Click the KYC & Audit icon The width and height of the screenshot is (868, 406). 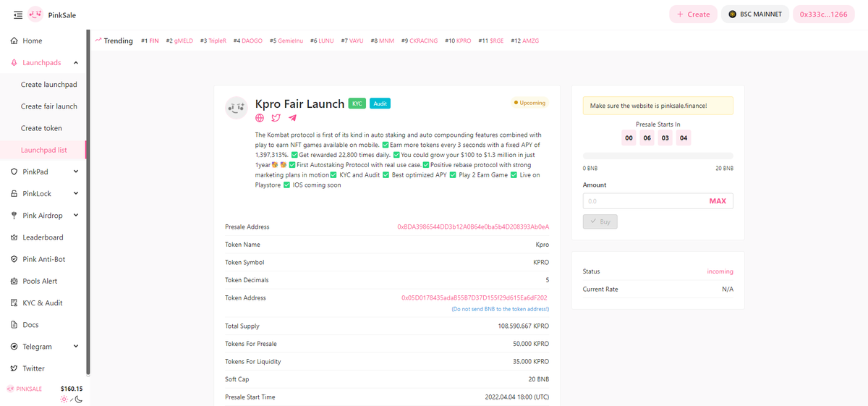point(14,303)
